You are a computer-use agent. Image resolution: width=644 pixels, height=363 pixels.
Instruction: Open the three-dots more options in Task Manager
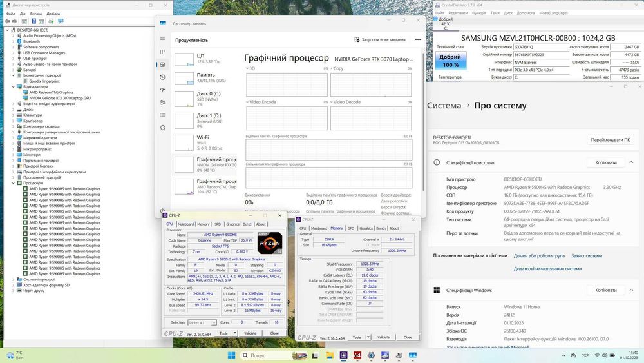(418, 39)
